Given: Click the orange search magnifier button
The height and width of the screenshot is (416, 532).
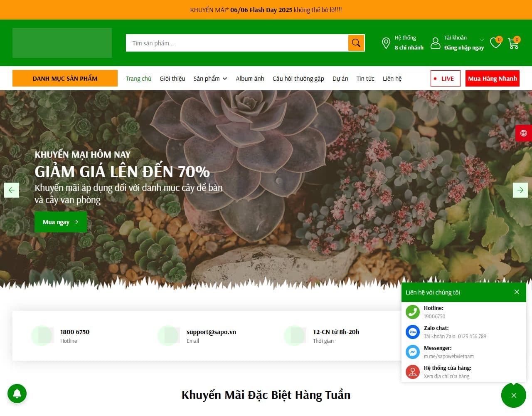Looking at the screenshot, I should coord(356,43).
